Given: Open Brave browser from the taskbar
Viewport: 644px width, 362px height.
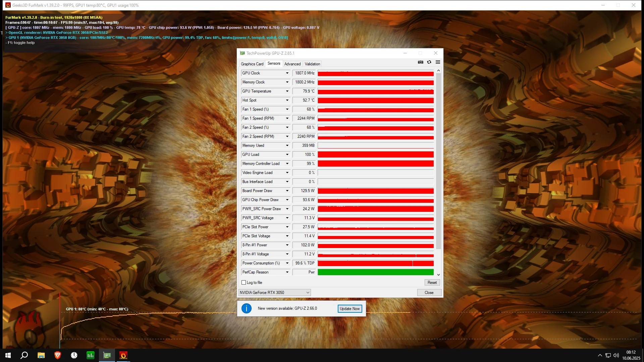Looking at the screenshot, I should pos(58,355).
